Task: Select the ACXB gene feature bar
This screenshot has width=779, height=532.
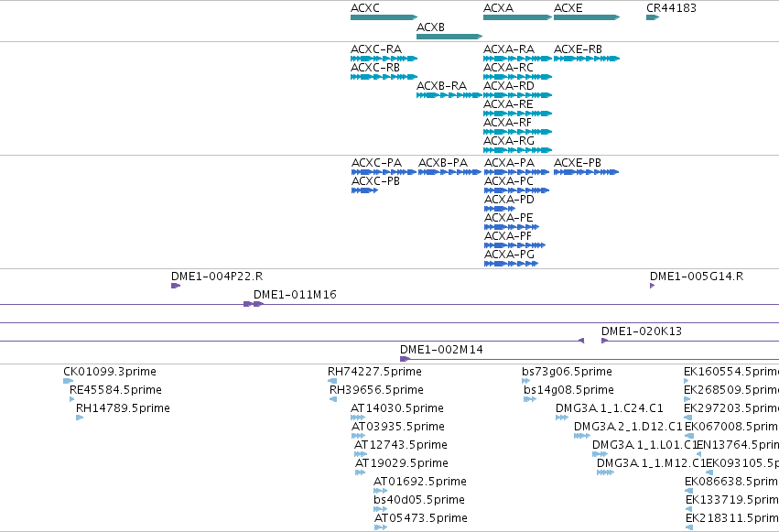Action: [449, 37]
